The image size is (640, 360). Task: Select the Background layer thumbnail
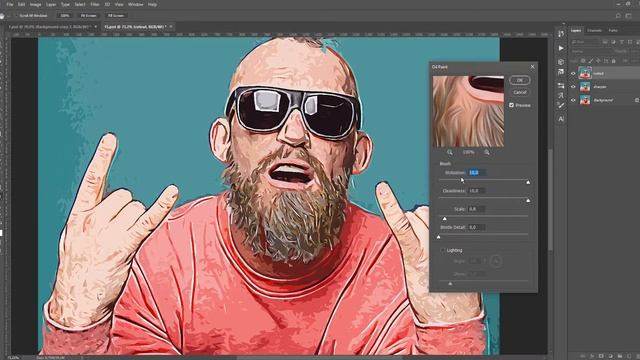585,100
